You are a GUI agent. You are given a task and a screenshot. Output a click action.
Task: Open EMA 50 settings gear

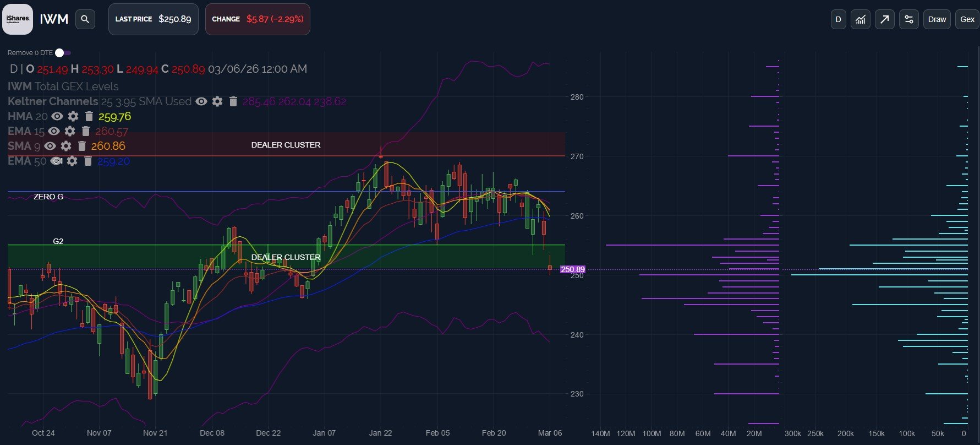(72, 161)
